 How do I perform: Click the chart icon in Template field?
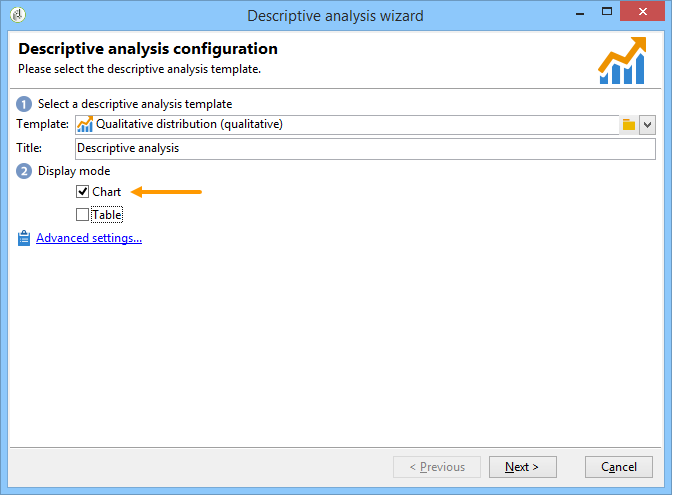pyautogui.click(x=85, y=125)
